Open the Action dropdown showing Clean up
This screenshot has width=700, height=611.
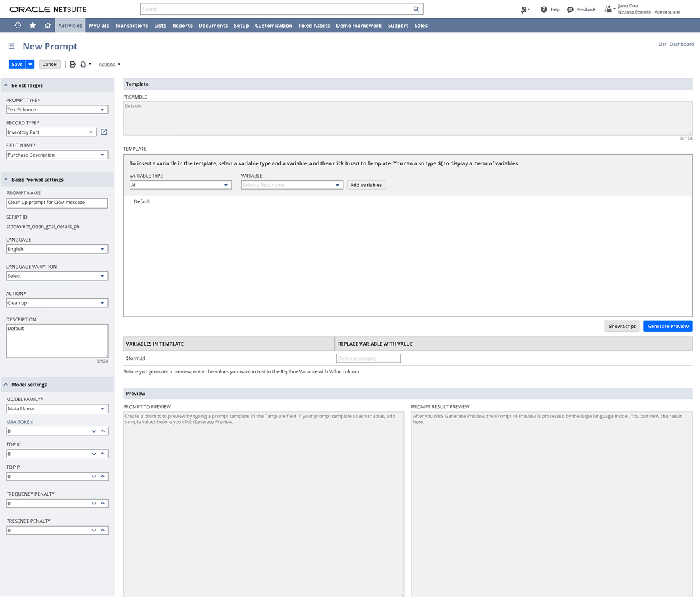[57, 303]
